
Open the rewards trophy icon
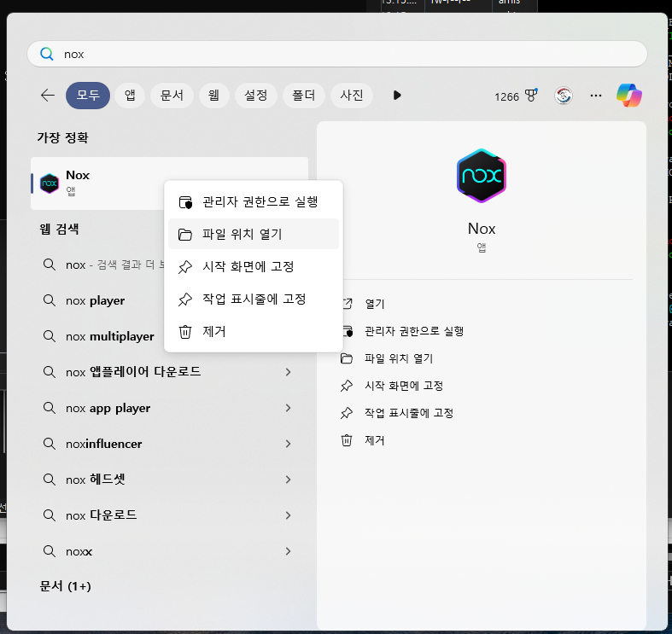531,96
